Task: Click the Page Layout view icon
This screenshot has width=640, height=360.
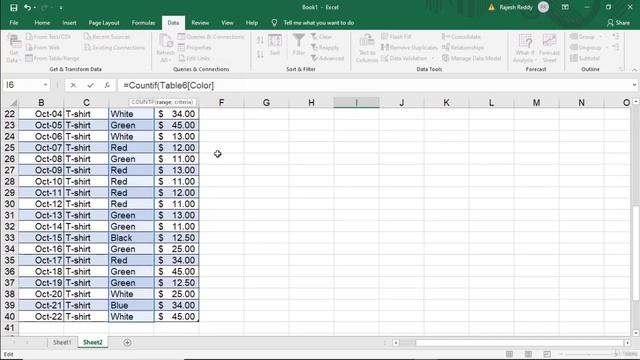Action: click(x=528, y=354)
